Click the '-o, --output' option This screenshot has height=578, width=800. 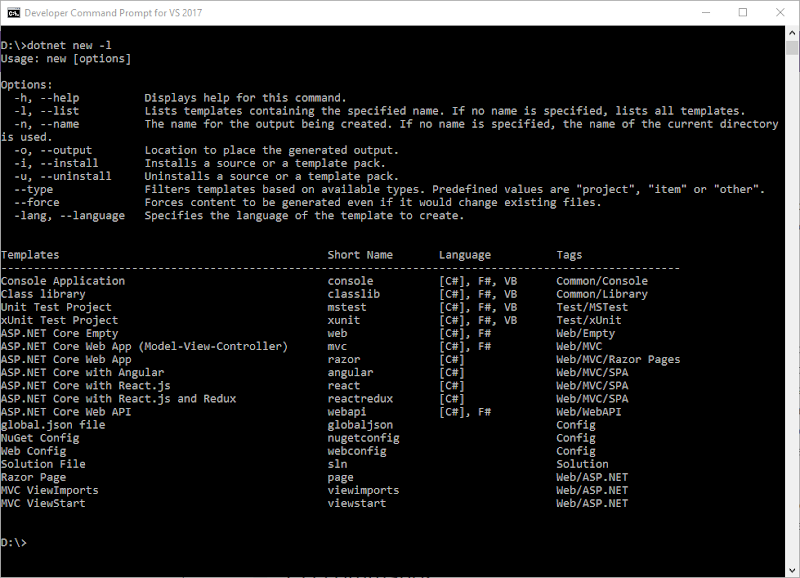pos(53,150)
